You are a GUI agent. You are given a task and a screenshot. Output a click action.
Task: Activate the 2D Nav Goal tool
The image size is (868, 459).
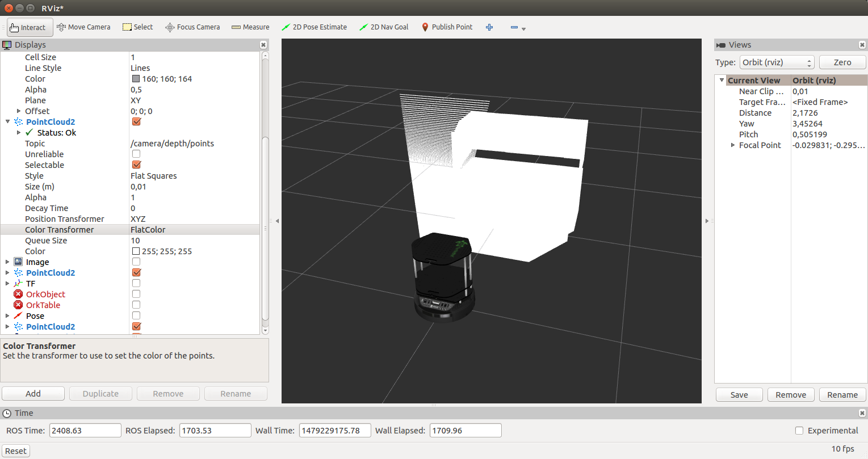pos(384,27)
